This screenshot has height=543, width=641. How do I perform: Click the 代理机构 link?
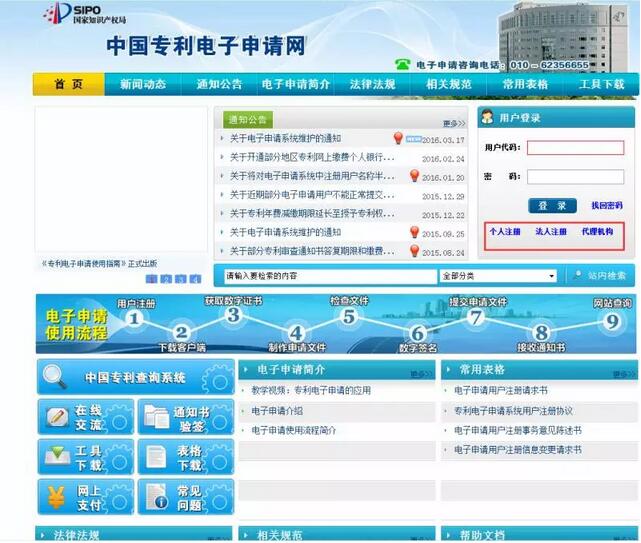click(x=597, y=231)
